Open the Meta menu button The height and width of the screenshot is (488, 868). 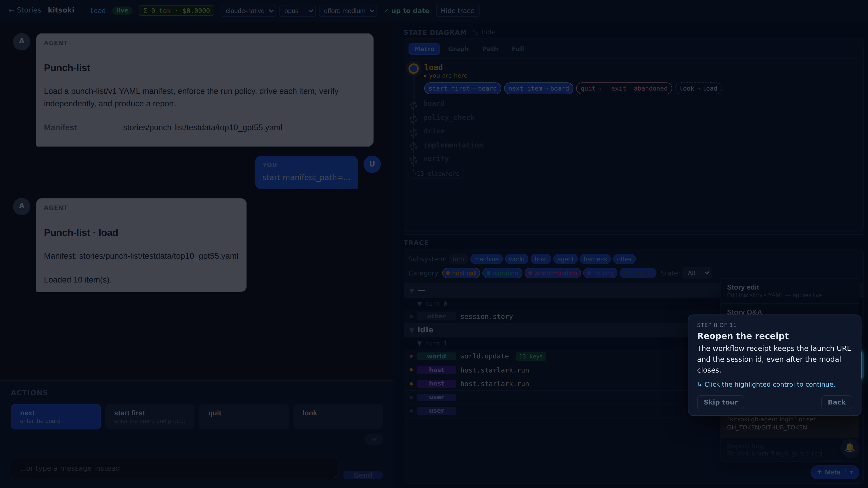click(x=834, y=472)
